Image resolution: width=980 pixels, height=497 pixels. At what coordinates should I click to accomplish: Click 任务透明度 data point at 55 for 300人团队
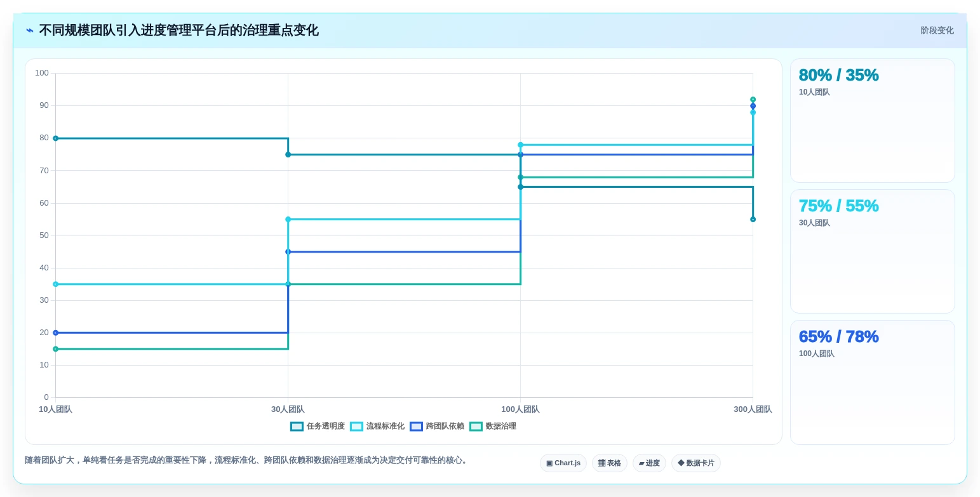tap(753, 220)
